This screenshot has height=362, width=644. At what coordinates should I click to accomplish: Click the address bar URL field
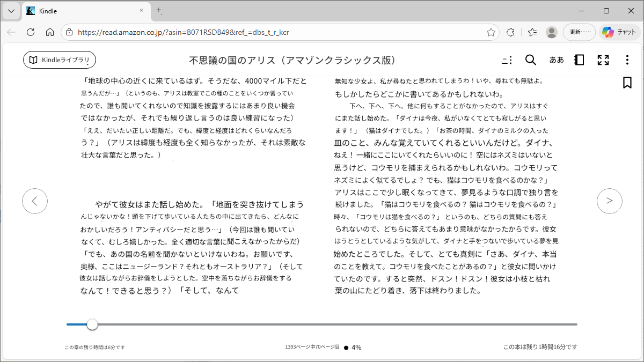point(268,32)
